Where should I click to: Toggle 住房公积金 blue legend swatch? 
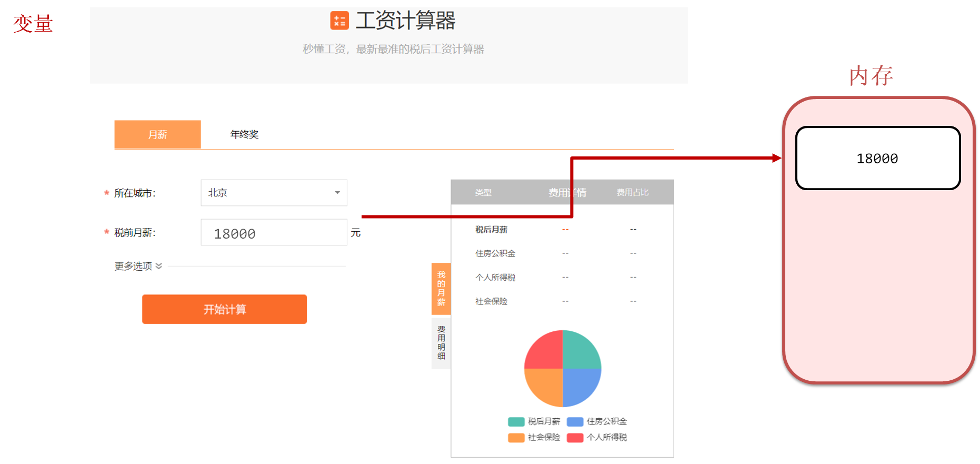tap(575, 422)
